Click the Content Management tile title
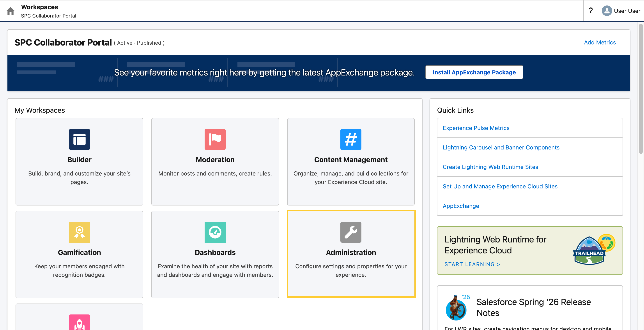The image size is (644, 330). coord(351,160)
